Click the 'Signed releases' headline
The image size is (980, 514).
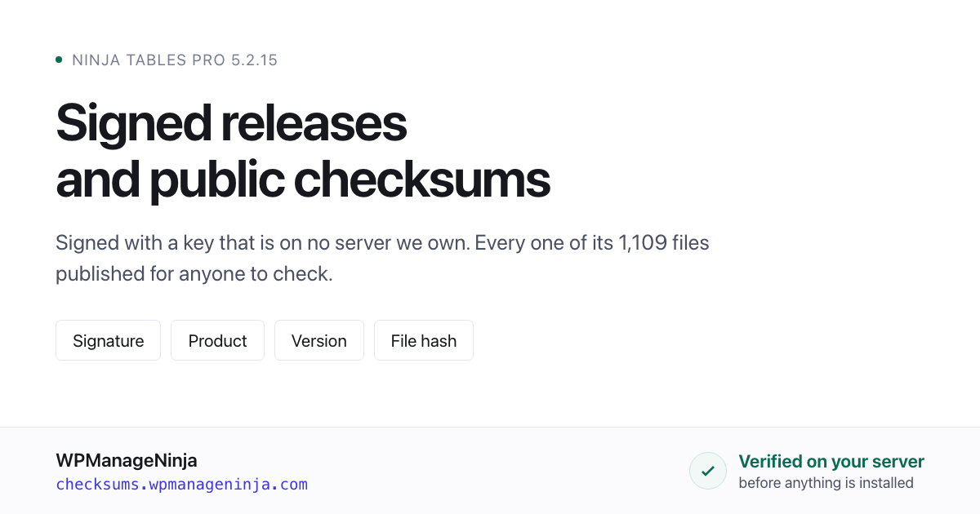tap(231, 123)
